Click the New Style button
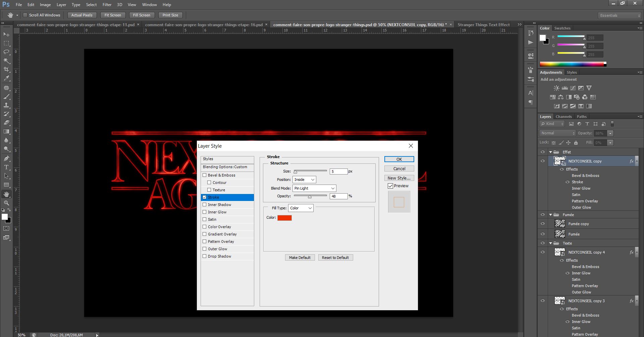The image size is (644, 337). [399, 178]
